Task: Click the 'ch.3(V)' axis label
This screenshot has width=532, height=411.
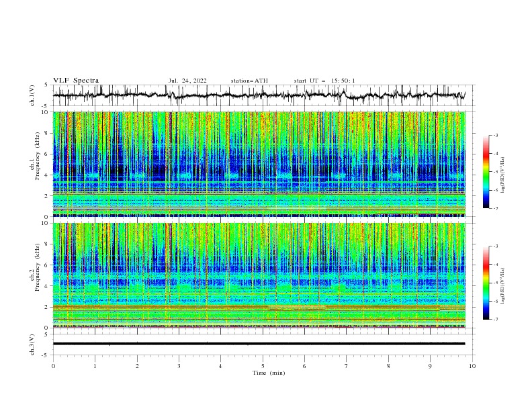Action: click(x=32, y=345)
